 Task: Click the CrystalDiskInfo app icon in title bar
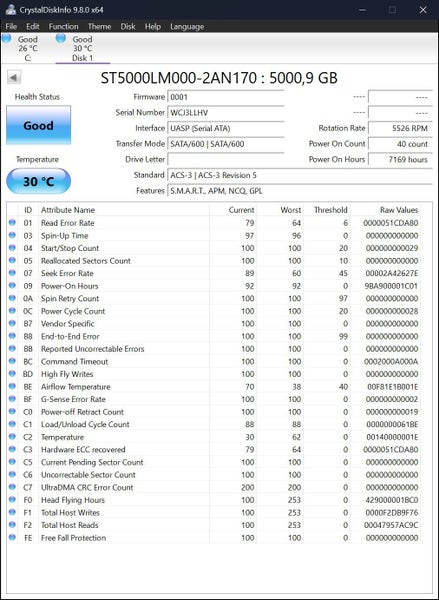pyautogui.click(x=11, y=10)
